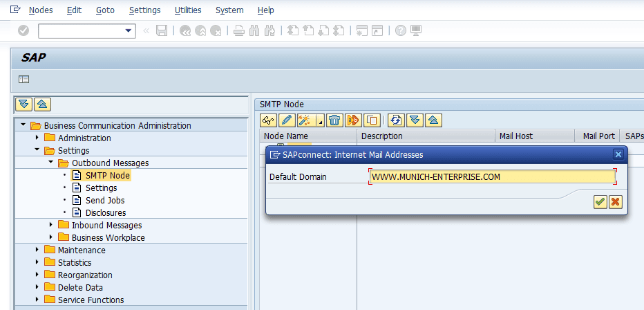Viewport: 644px width, 310px height.
Task: Click the Copy icon in SMTP Node toolbar
Action: (372, 120)
